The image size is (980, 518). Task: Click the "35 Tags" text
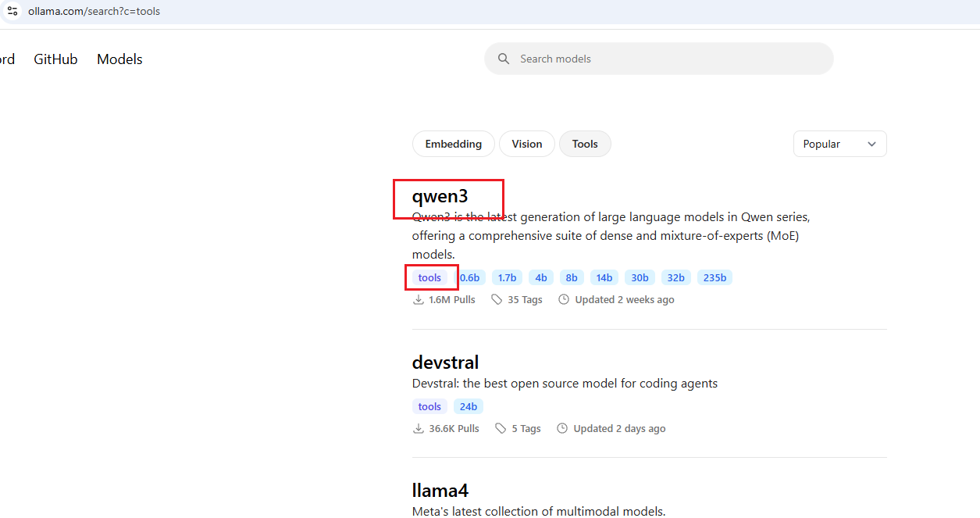[525, 300]
